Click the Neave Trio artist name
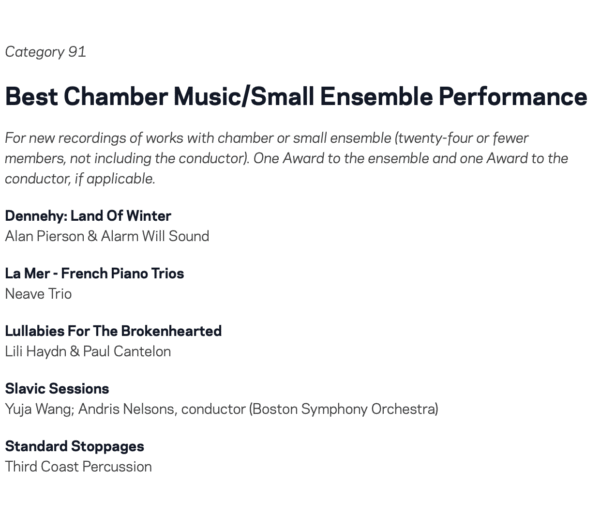The image size is (600, 517). click(x=38, y=293)
